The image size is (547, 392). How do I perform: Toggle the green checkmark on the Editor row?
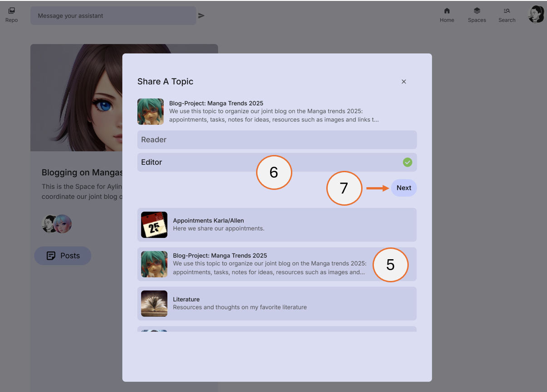click(x=407, y=162)
